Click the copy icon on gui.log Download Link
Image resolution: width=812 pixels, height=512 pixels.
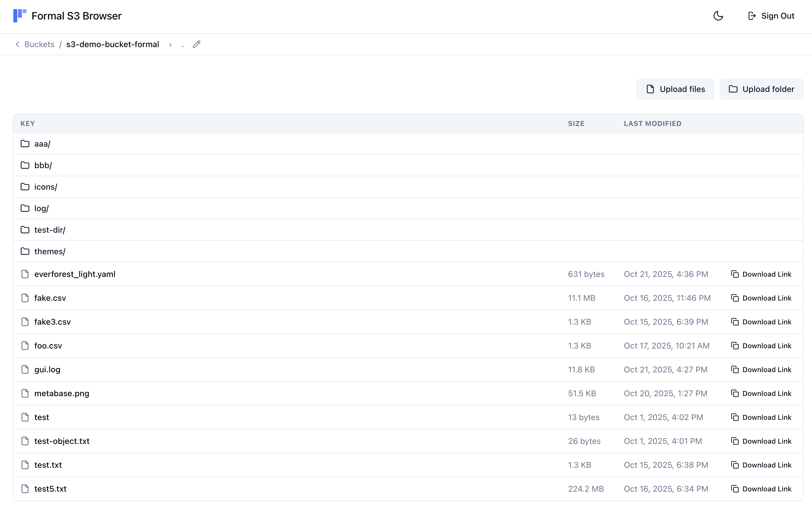click(x=735, y=369)
